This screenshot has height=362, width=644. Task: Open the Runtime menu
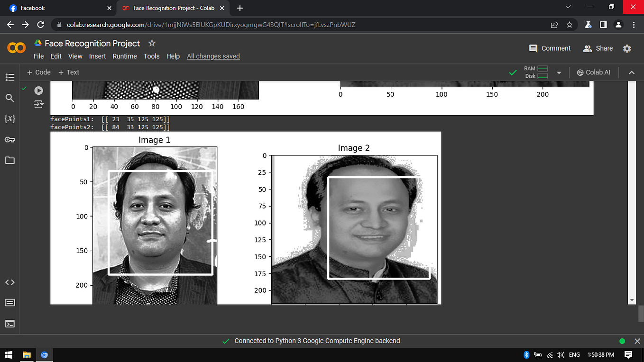click(124, 56)
